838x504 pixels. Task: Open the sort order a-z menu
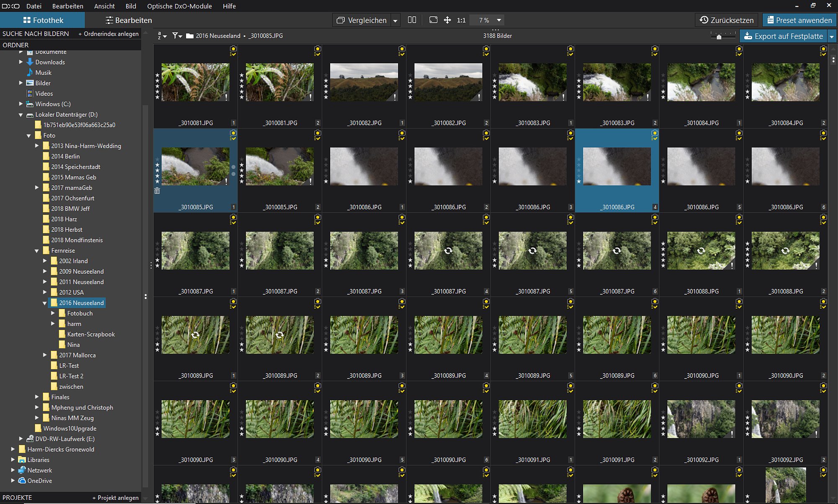[x=162, y=36]
